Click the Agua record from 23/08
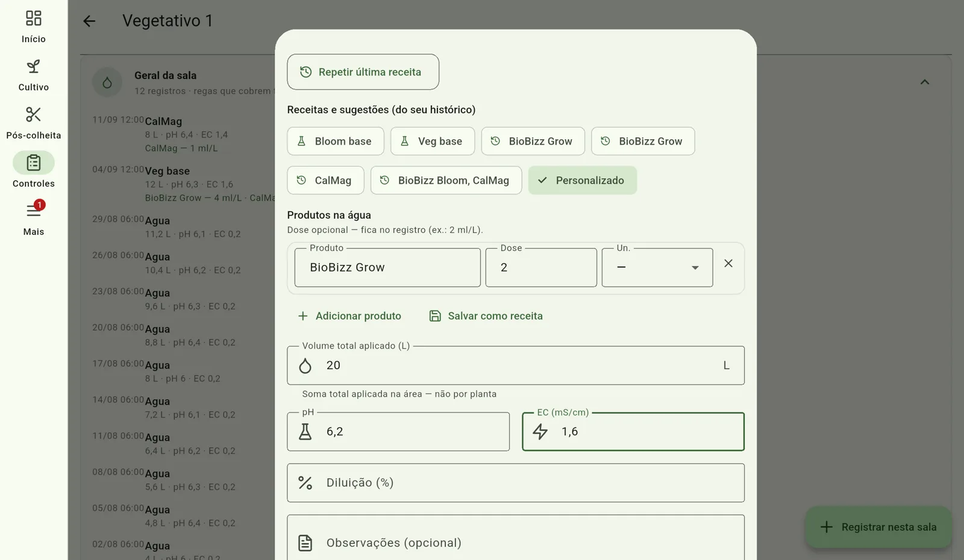This screenshot has width=964, height=560. click(x=184, y=299)
